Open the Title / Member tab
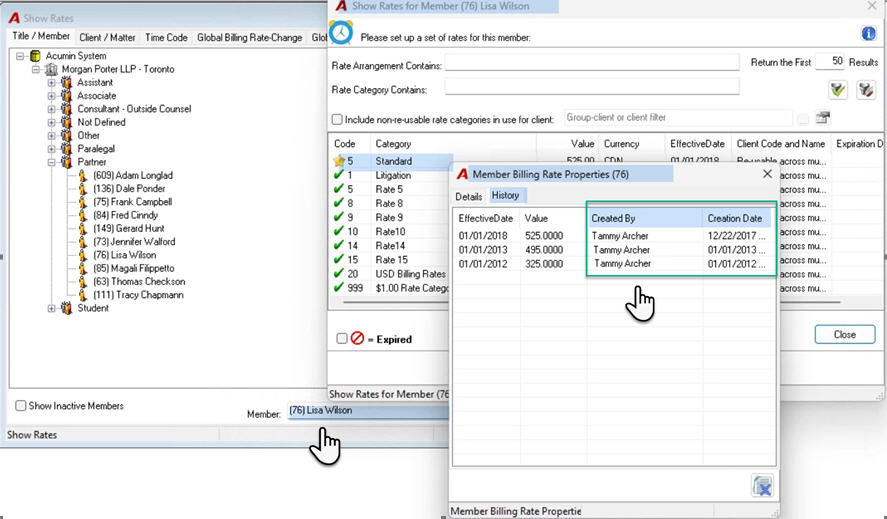The image size is (887, 519). click(41, 36)
